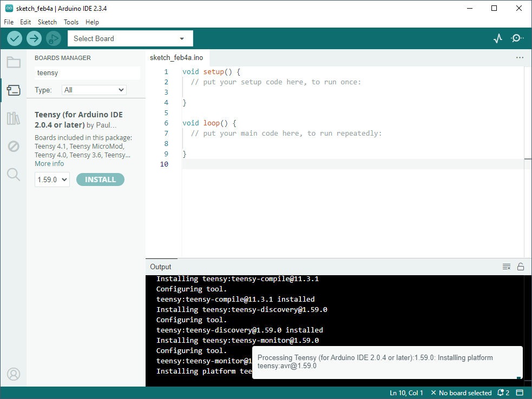Open the Tools menu
This screenshot has height=399, width=532.
pos(71,22)
